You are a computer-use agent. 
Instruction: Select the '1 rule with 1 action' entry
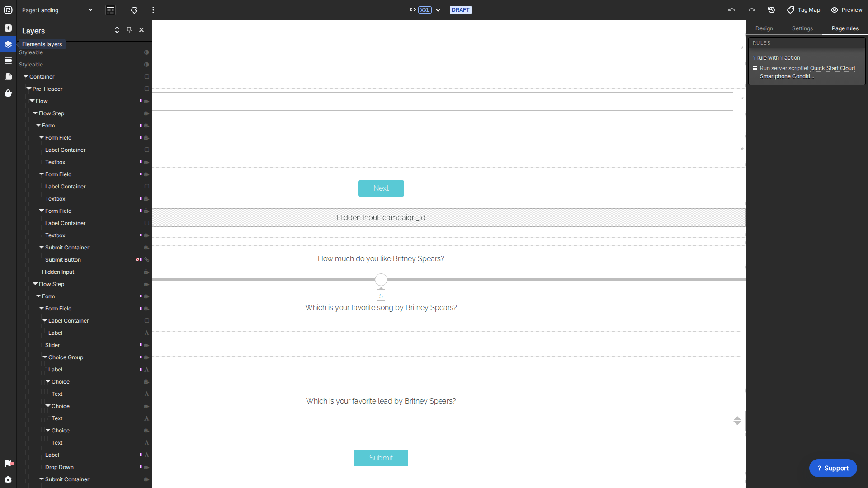coord(777,58)
